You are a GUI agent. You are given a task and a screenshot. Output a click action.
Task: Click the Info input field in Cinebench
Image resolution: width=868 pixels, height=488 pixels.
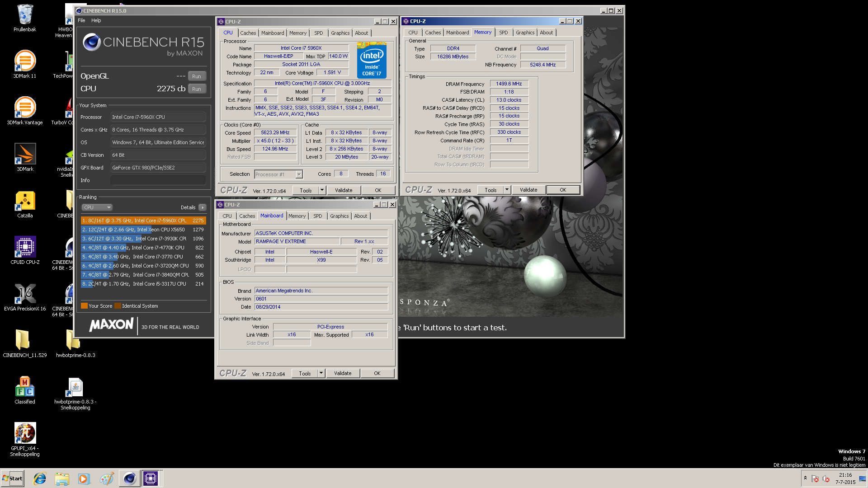pyautogui.click(x=158, y=180)
